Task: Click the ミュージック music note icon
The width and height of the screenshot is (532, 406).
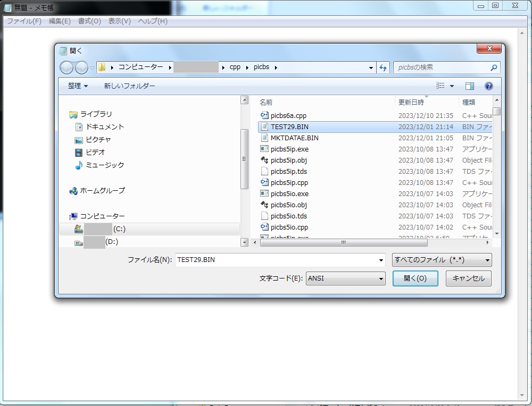Action: (x=79, y=165)
